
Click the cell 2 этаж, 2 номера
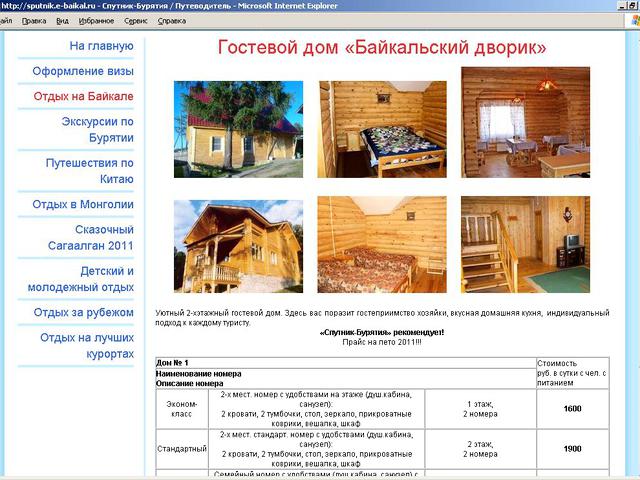pos(480,449)
